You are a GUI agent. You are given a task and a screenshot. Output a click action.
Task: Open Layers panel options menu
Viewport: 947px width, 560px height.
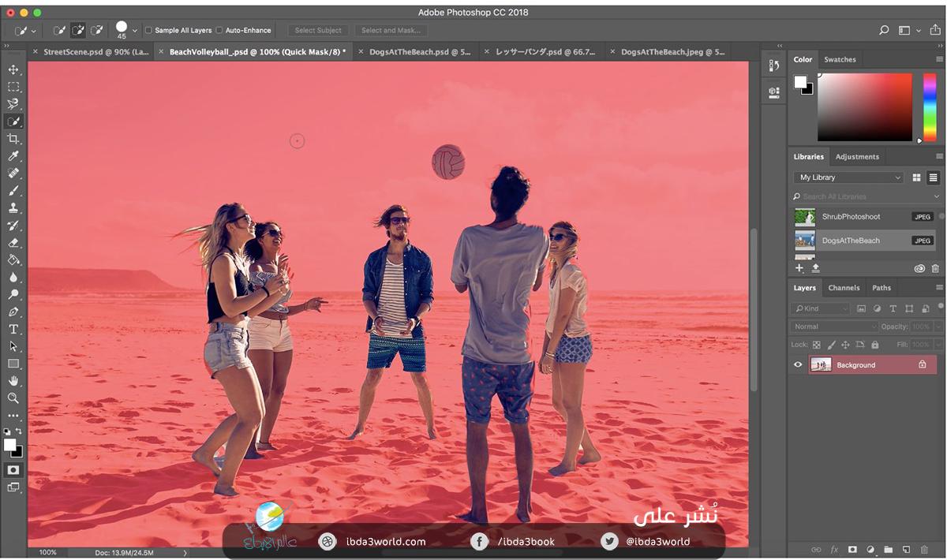tap(939, 288)
